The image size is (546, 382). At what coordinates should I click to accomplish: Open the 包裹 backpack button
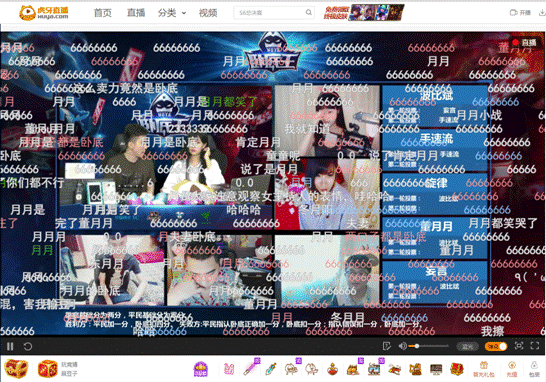pyautogui.click(x=534, y=369)
